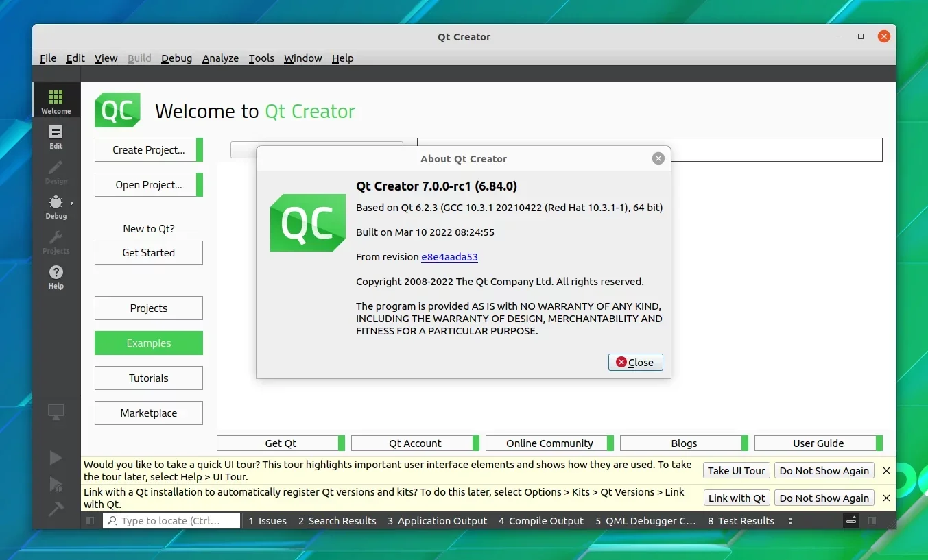Select the Examples tab button
928x560 pixels.
pos(149,343)
